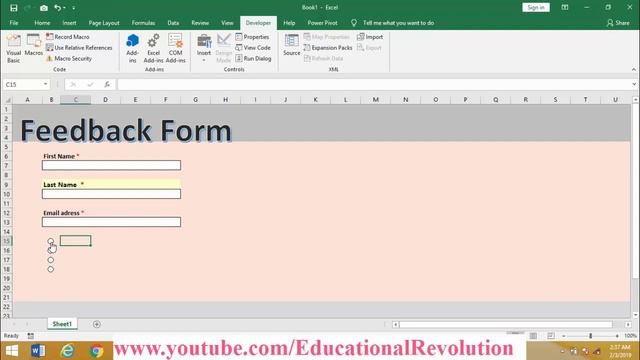Switch to the Data tab
The height and width of the screenshot is (360, 640).
click(x=173, y=23)
